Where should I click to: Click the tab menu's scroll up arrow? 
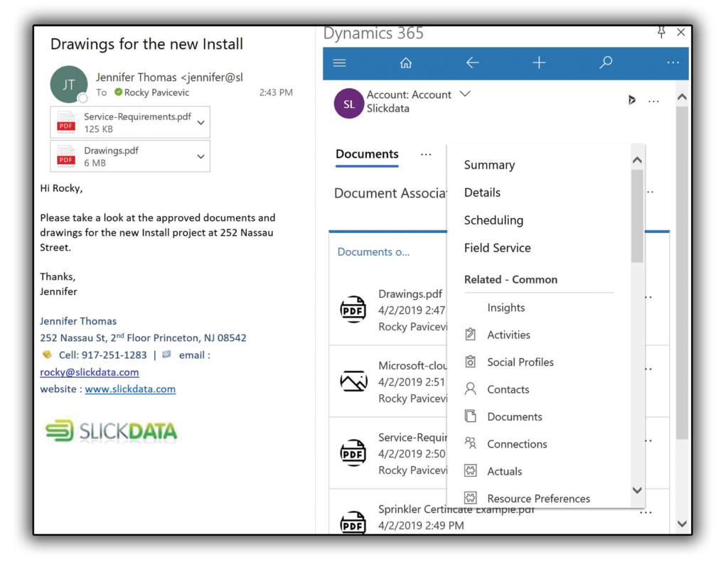click(637, 160)
